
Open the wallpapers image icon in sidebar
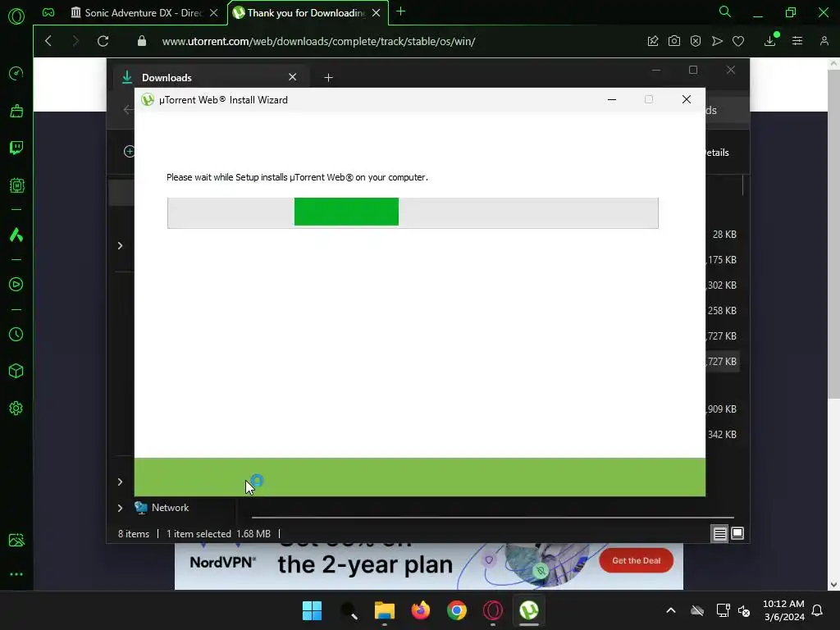[x=16, y=540]
